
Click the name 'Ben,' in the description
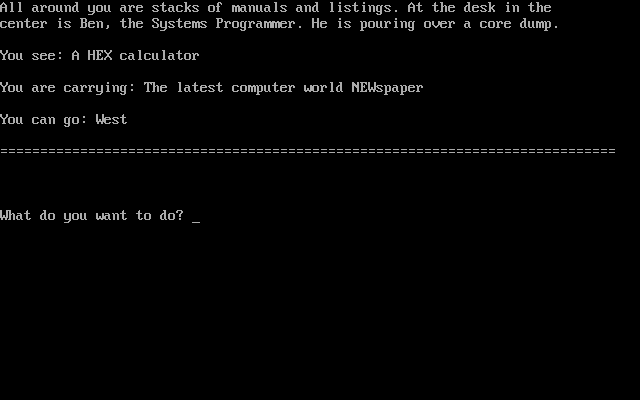tap(96, 23)
